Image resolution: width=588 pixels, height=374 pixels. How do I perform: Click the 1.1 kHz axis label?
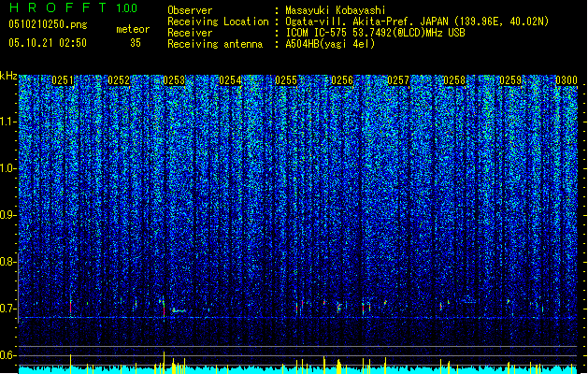coord(7,122)
